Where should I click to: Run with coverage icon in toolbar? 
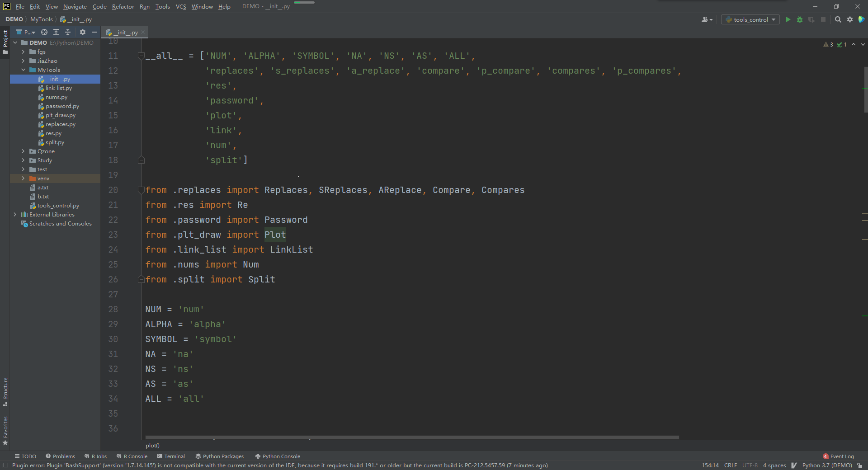coord(811,19)
